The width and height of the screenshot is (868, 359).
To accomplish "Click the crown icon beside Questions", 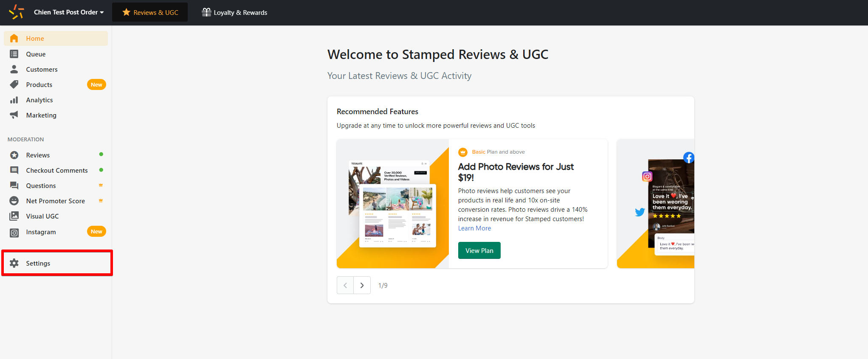I will (101, 185).
